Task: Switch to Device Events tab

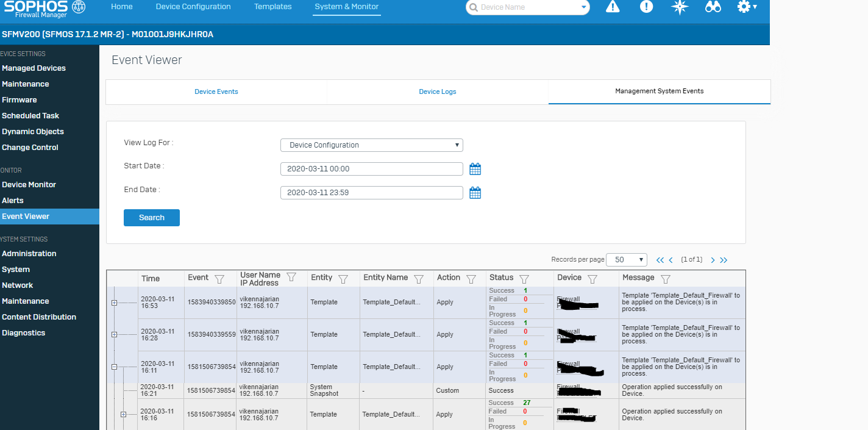Action: point(216,91)
